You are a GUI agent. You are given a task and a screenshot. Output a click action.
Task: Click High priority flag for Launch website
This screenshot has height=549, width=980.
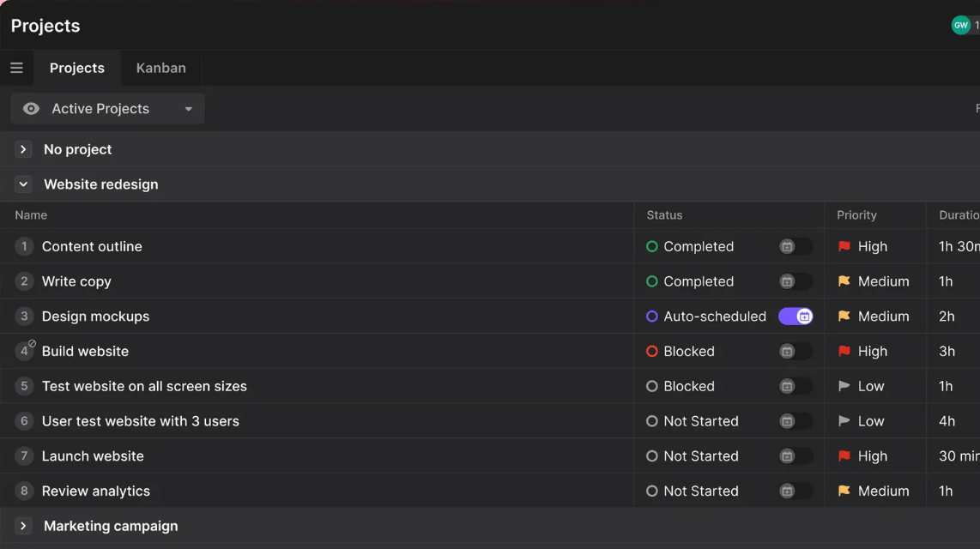844,456
